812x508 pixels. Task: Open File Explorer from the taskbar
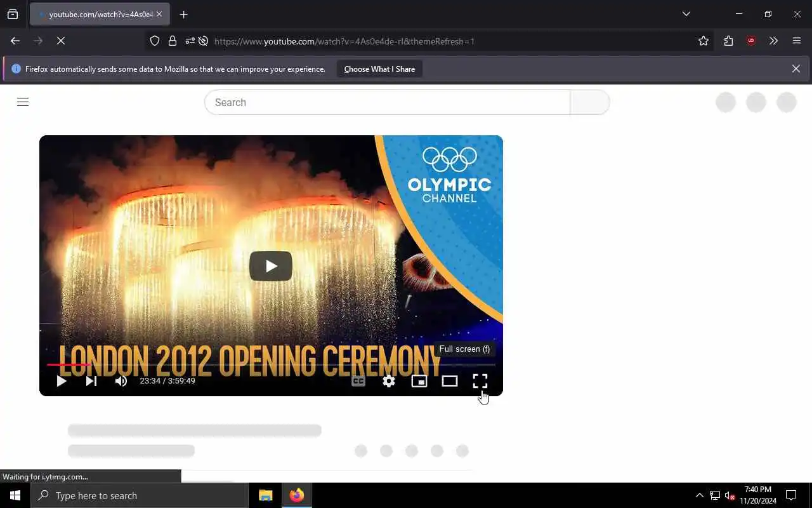pos(266,495)
